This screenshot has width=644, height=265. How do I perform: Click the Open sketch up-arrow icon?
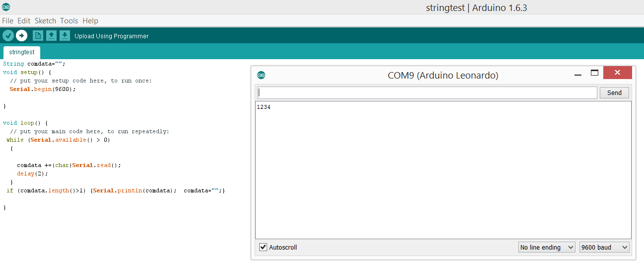(x=51, y=36)
